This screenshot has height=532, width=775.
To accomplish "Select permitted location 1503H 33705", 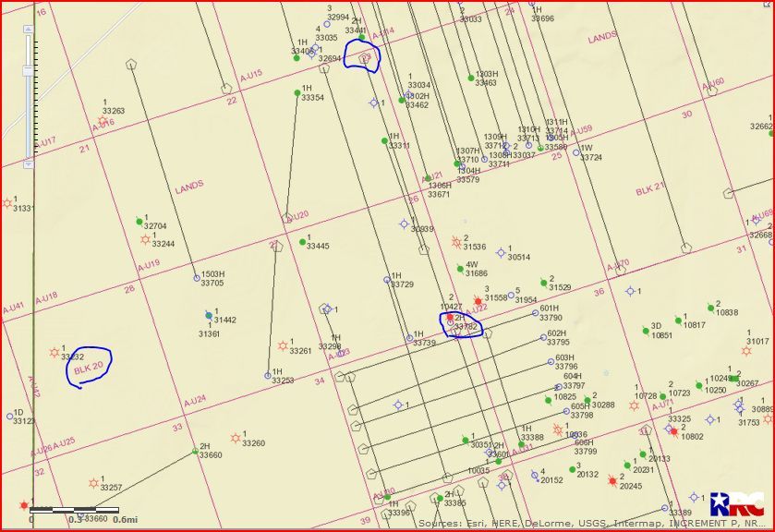I will [x=197, y=278].
